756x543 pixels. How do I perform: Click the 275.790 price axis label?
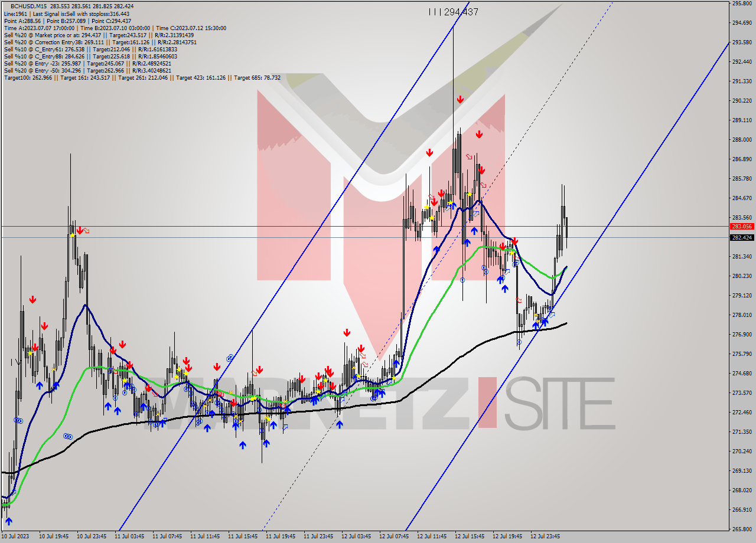(x=741, y=354)
